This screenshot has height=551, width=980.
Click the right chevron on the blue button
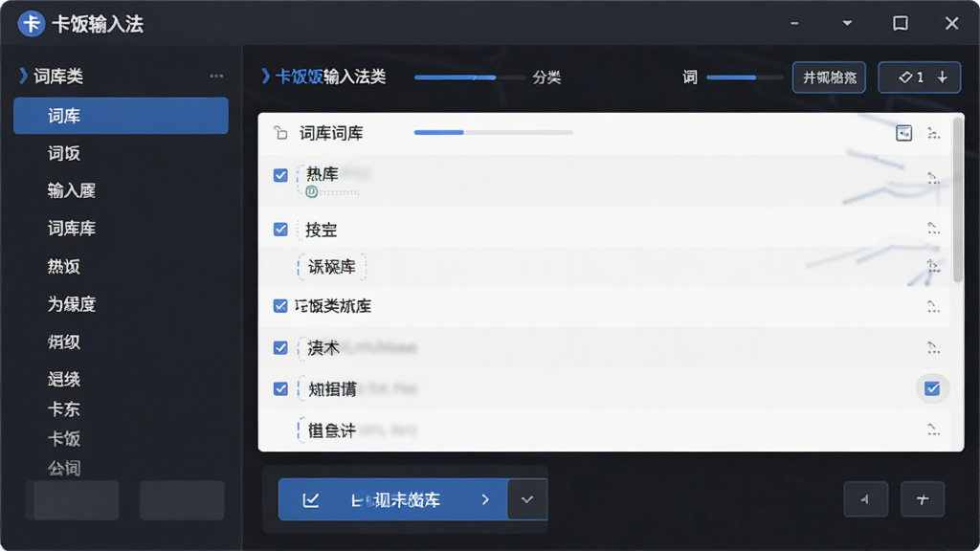pyautogui.click(x=485, y=499)
